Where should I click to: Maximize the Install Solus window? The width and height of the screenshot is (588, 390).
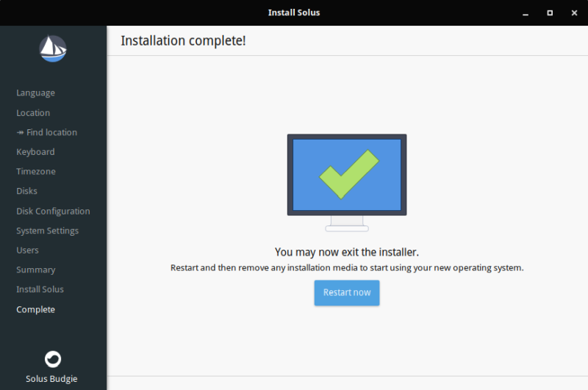(x=550, y=12)
